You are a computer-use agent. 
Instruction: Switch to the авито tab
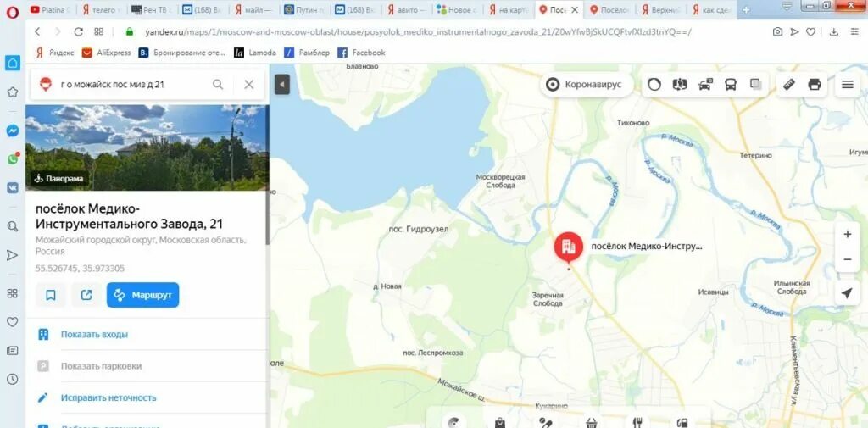[408, 9]
